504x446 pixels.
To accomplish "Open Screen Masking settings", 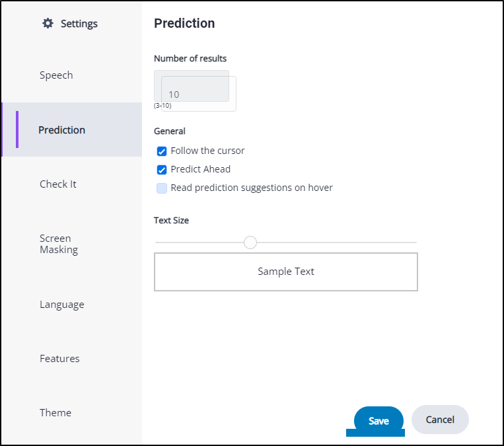I will pyautogui.click(x=59, y=244).
